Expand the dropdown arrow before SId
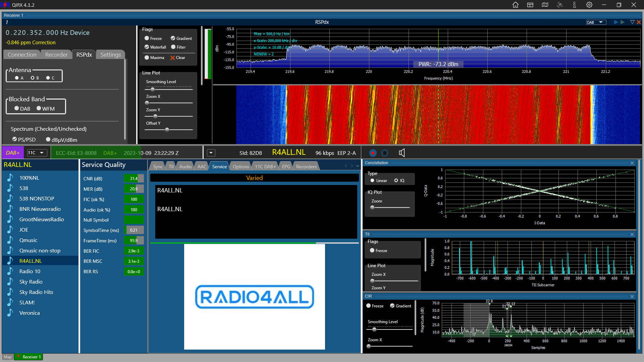Screen dimensions: 644x362 [x=211, y=153]
